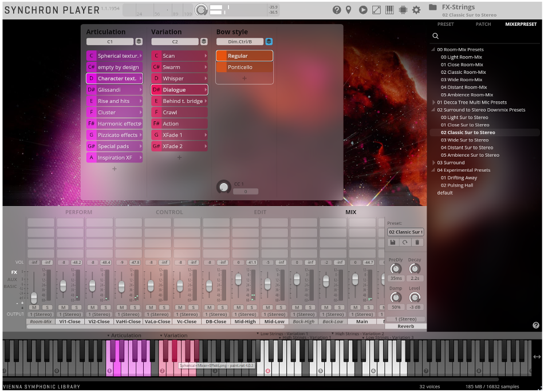544x392 pixels.
Task: Open the CPU chip icon in top toolbar
Action: point(403,10)
